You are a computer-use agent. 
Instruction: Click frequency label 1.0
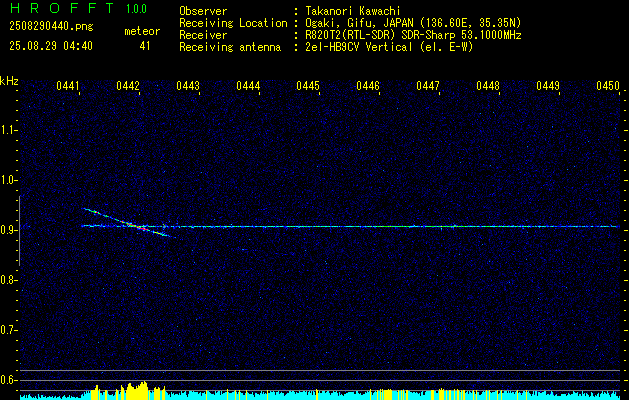7,180
